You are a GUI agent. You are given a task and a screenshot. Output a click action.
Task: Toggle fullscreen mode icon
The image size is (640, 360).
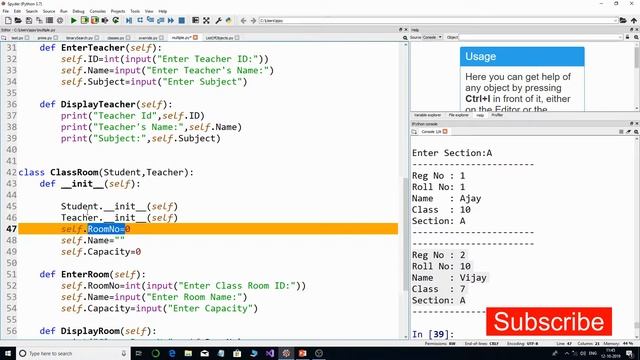point(207,20)
